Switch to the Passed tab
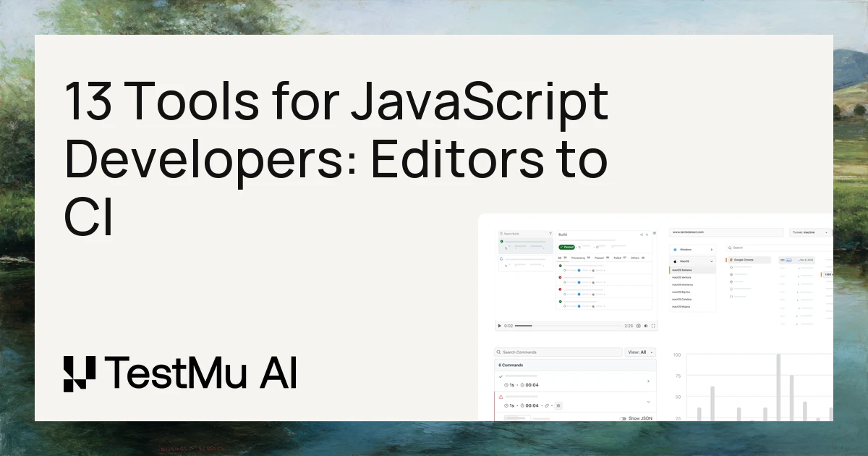The height and width of the screenshot is (456, 868). [x=602, y=258]
